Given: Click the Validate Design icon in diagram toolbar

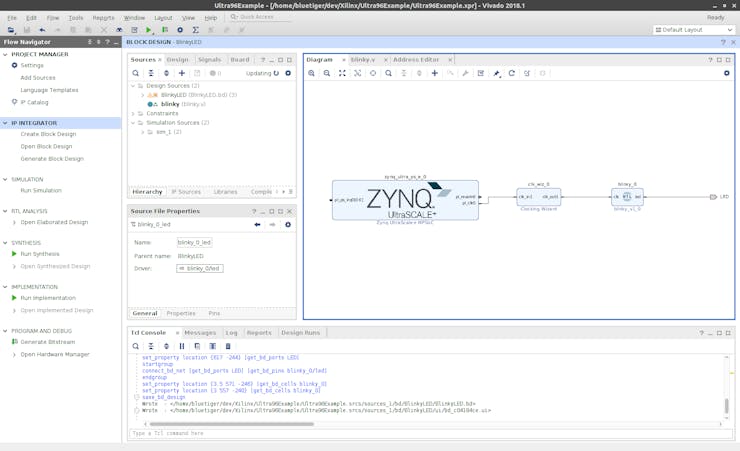Looking at the screenshot, I should pos(481,73).
